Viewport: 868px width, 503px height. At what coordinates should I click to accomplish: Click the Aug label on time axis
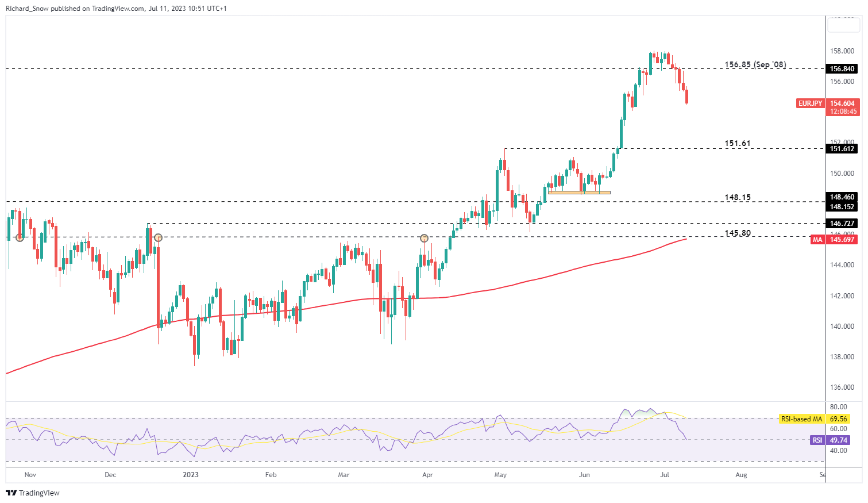point(742,475)
